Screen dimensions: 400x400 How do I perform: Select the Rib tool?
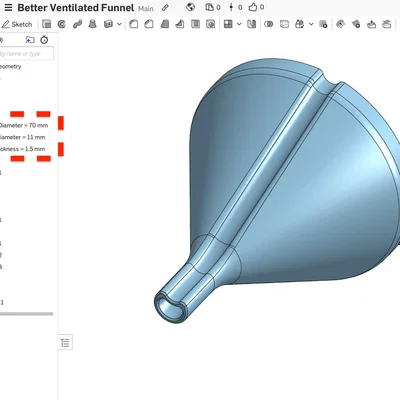(x=180, y=24)
